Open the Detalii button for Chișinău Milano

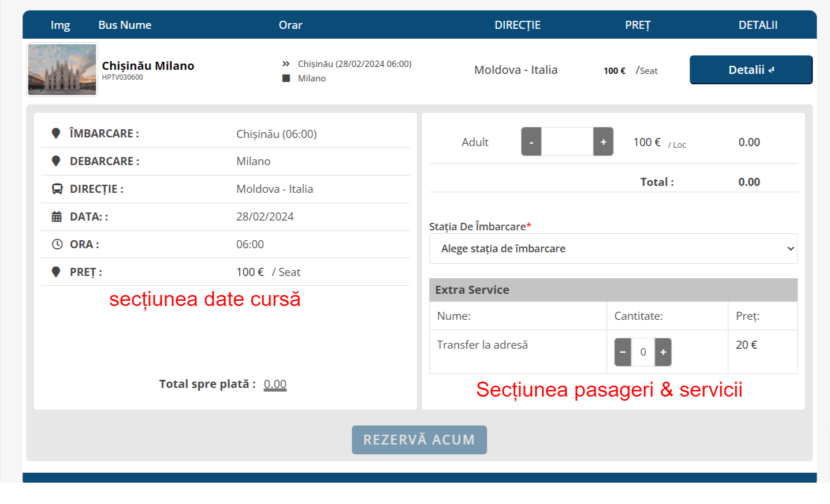750,70
